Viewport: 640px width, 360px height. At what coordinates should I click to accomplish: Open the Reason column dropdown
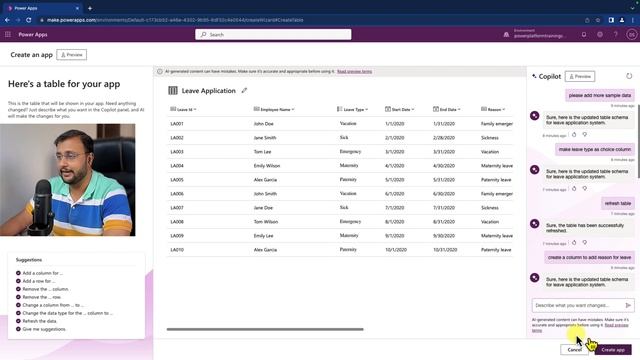tap(504, 109)
